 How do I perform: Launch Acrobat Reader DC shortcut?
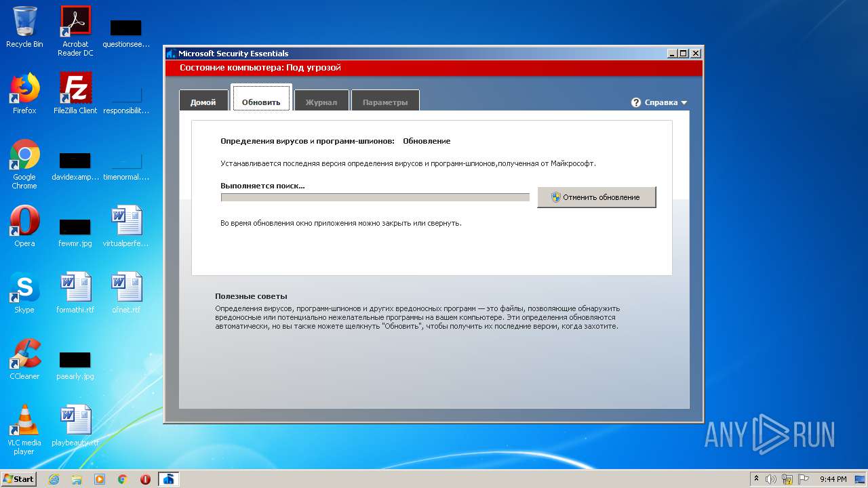(75, 31)
